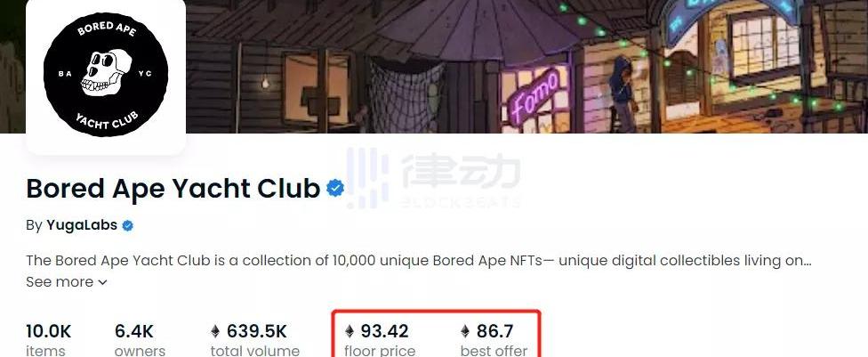The height and width of the screenshot is (357, 868).
Task: Click the 86.7 best offer value
Action: click(494, 331)
